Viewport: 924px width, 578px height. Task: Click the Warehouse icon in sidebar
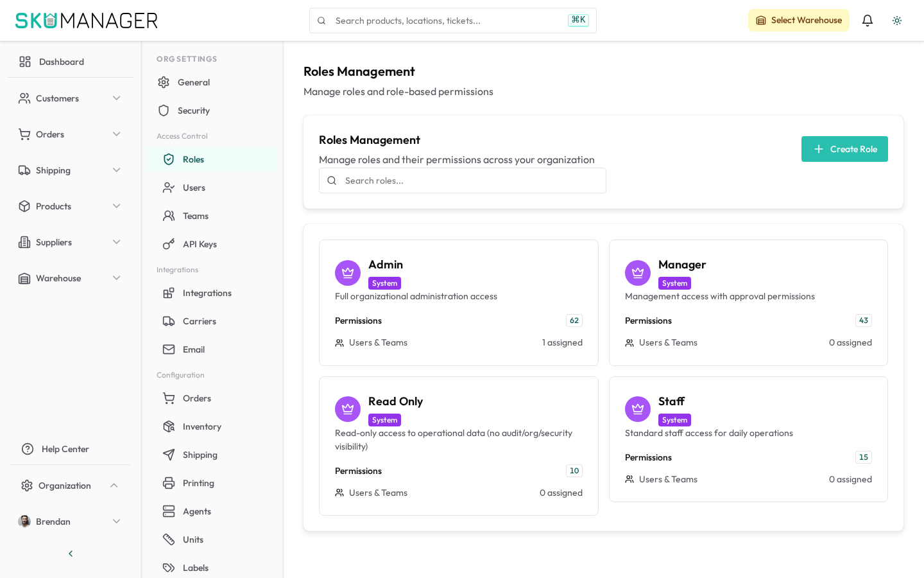[24, 278]
